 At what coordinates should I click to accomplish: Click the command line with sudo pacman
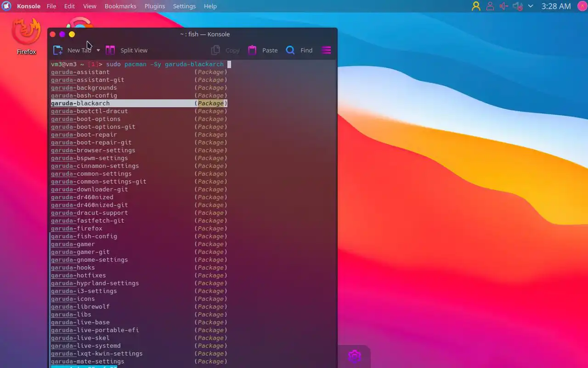(140, 64)
